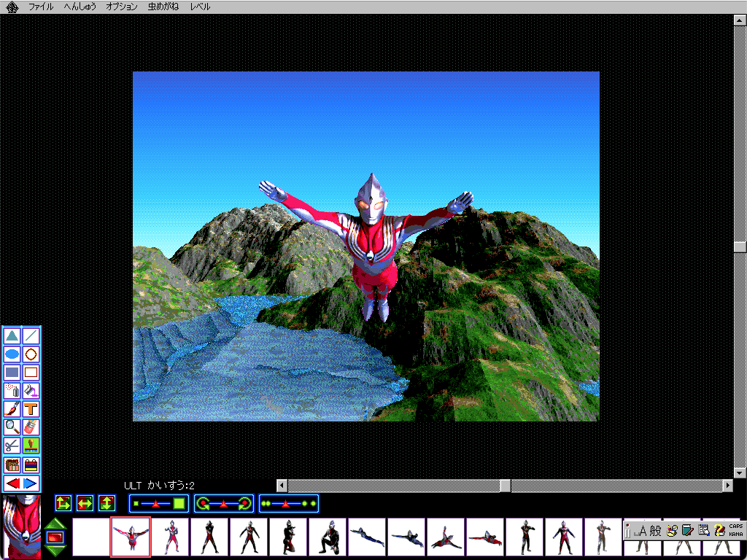Click the IME pad paint-bucket icon
The height and width of the screenshot is (560, 747).
click(x=672, y=531)
